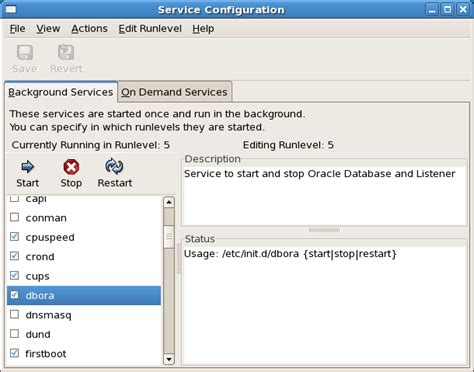This screenshot has height=372, width=474.
Task: Click the Oracle Database description text
Action: point(320,174)
